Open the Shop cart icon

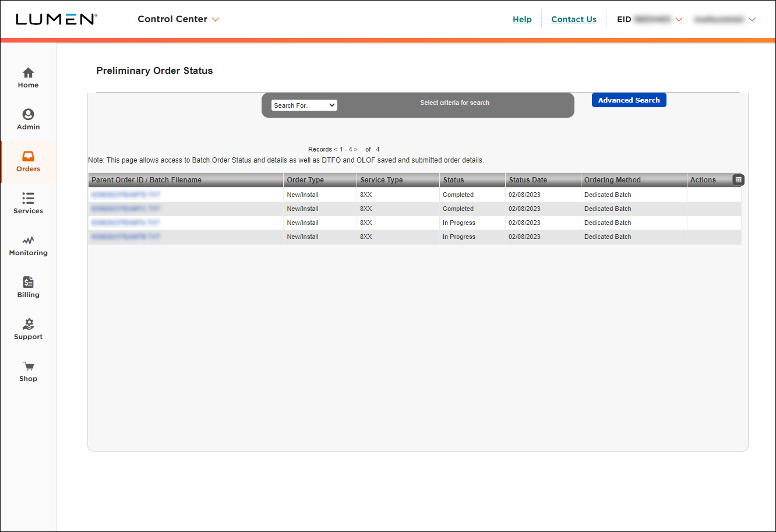pos(28,367)
